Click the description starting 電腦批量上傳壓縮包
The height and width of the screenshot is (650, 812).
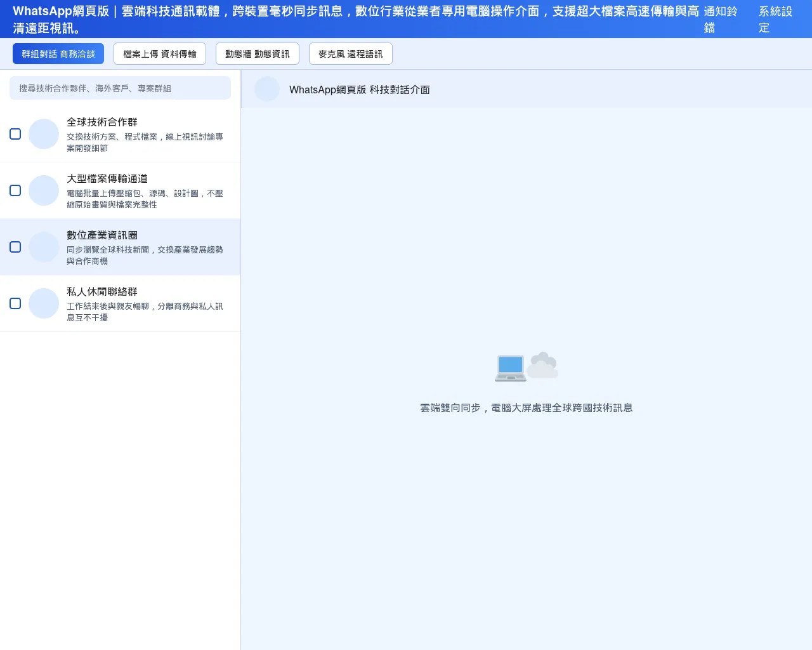pyautogui.click(x=145, y=199)
